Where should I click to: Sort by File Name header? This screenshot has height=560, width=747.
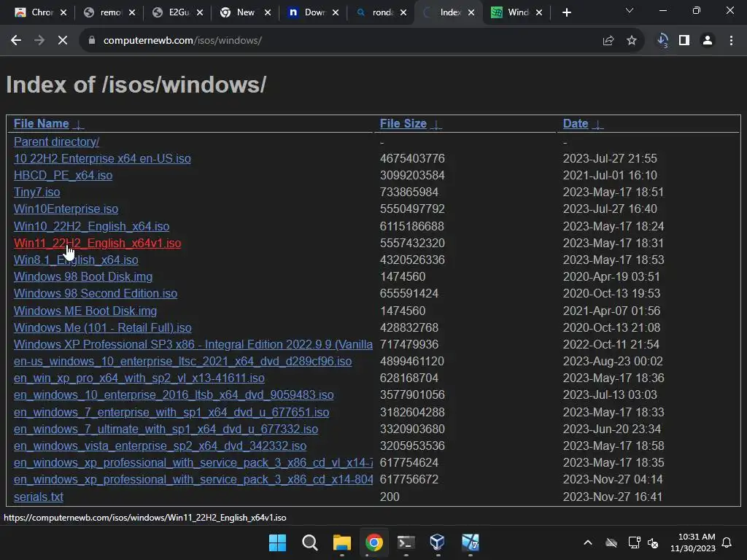pyautogui.click(x=42, y=124)
